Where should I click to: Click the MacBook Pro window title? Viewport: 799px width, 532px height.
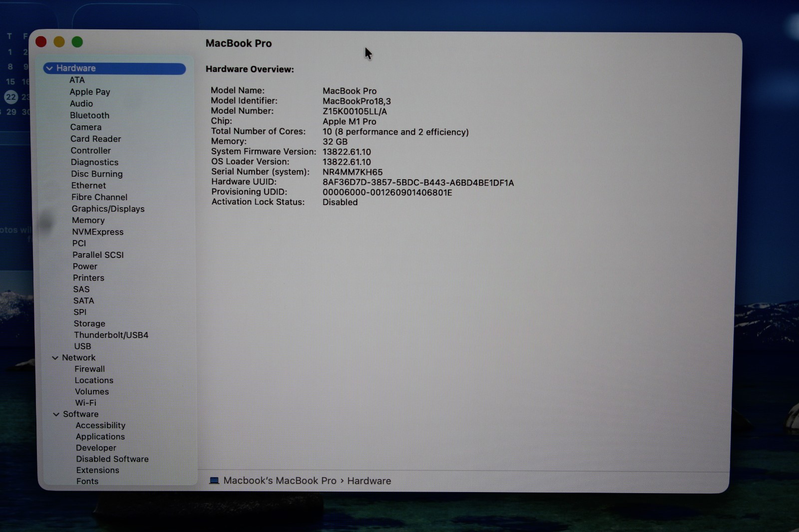[x=239, y=43]
